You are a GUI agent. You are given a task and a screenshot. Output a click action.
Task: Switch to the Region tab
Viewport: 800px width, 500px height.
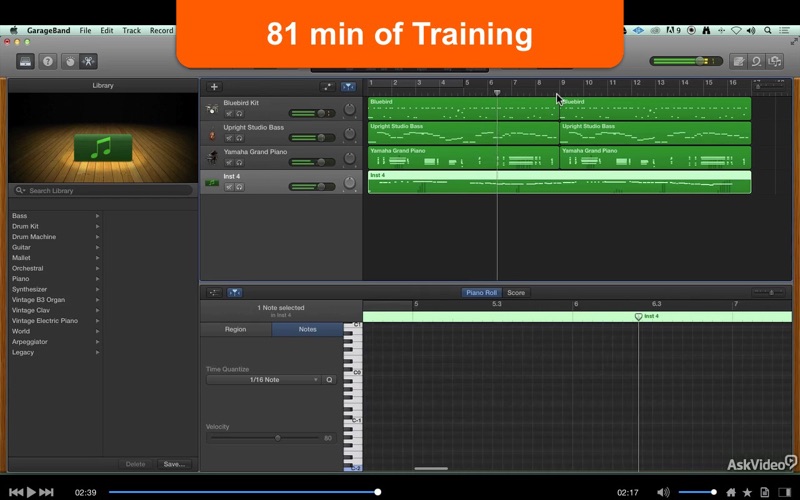(x=236, y=329)
